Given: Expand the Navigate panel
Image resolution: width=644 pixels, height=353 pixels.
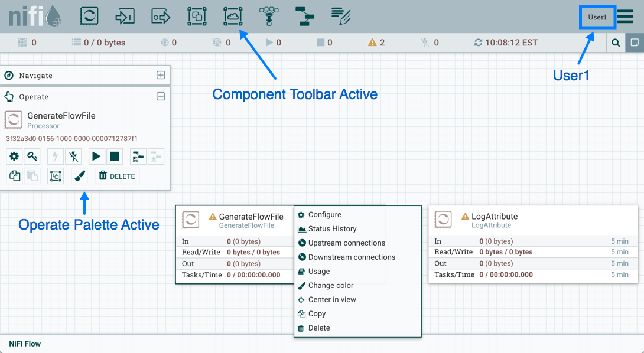Looking at the screenshot, I should click(x=161, y=76).
